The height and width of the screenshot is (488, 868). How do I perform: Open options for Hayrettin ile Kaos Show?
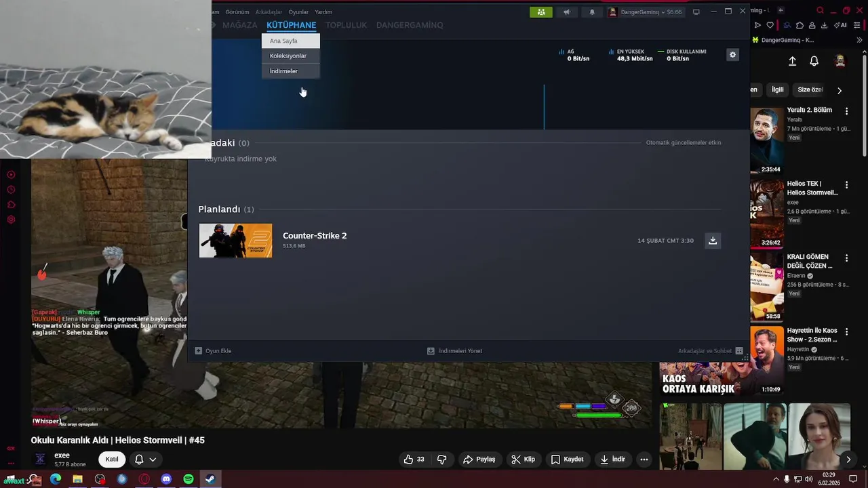[x=846, y=331]
